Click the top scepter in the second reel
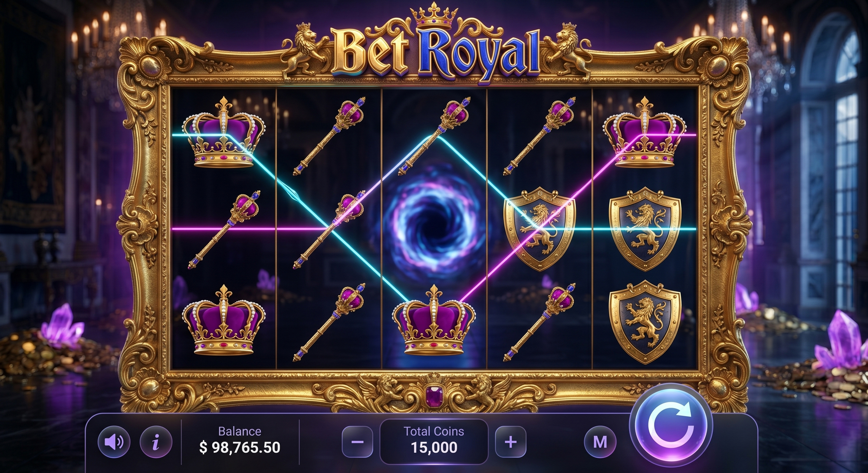Image resolution: width=868 pixels, height=473 pixels. pyautogui.click(x=329, y=136)
